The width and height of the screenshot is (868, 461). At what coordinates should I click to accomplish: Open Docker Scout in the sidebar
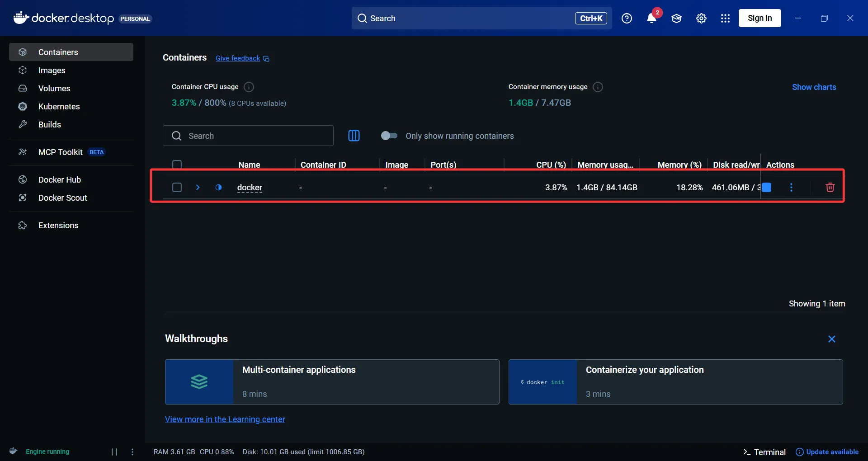[71, 198]
